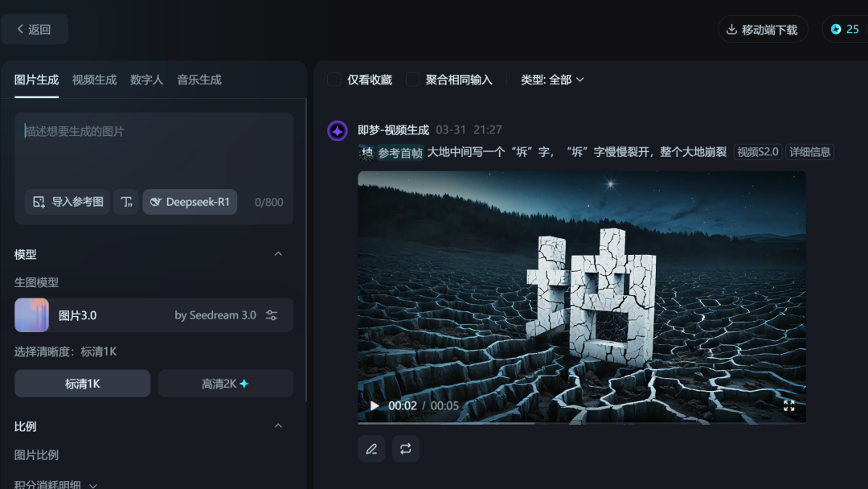Enable the 聚合相同输入 checkbox
The height and width of the screenshot is (489, 868).
[412, 80]
